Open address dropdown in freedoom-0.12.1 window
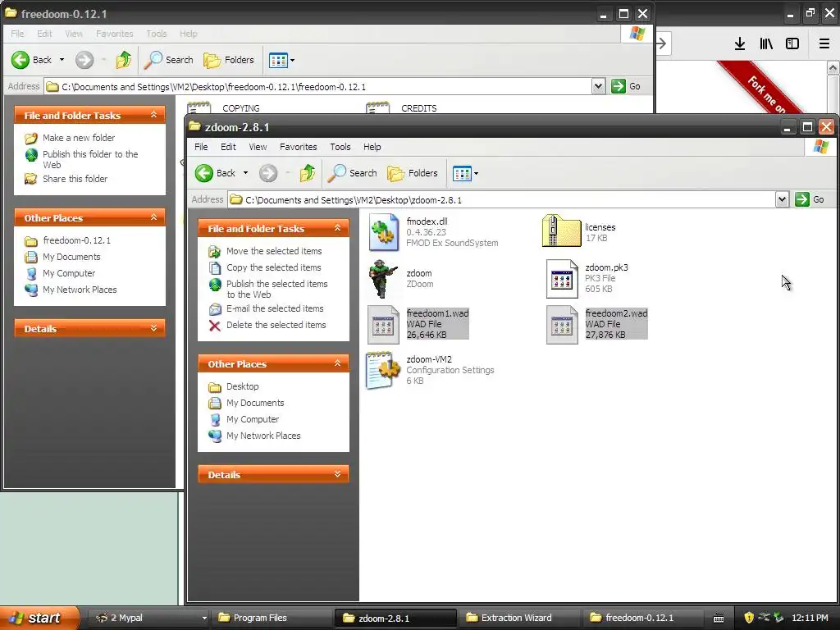This screenshot has width=840, height=630. click(598, 86)
